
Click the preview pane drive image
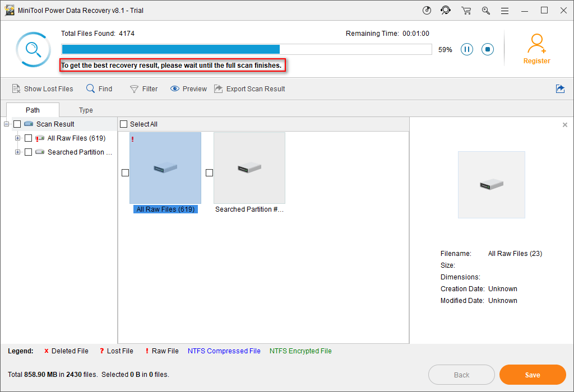pos(491,185)
